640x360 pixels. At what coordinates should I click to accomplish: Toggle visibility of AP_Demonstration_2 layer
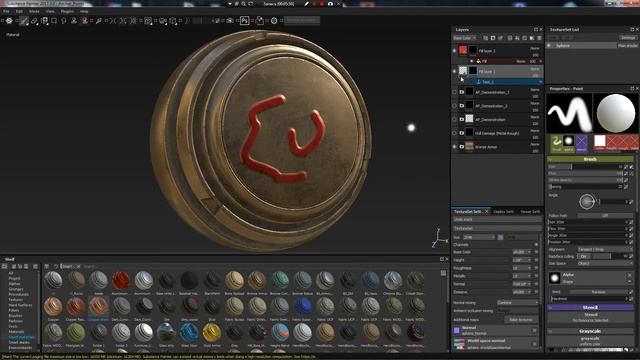(454, 106)
